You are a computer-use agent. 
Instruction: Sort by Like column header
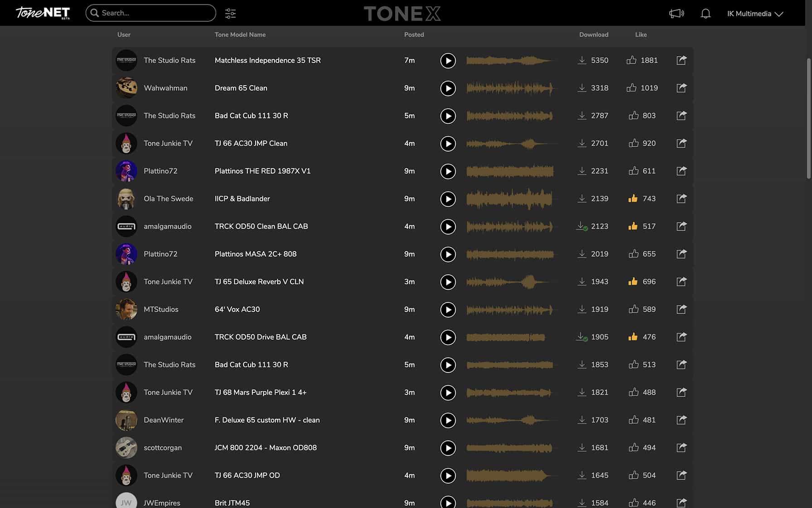[x=641, y=34]
